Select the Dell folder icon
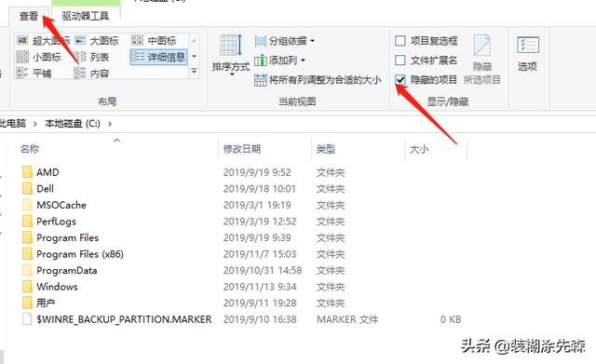 pos(27,188)
